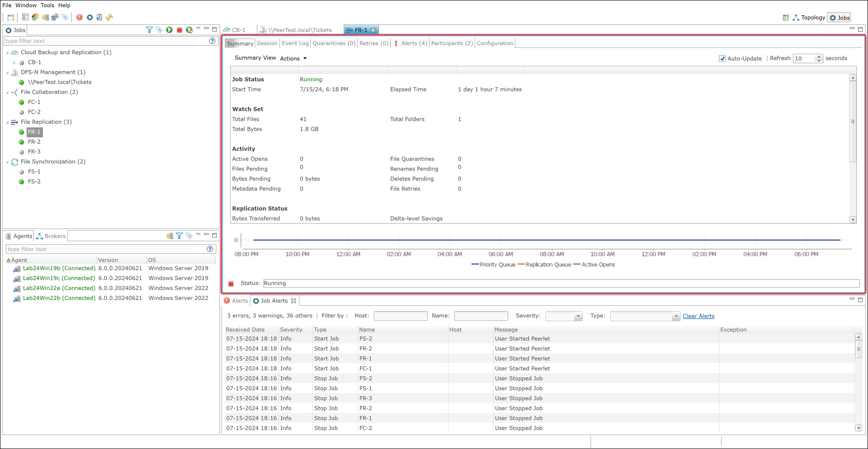Click help icon beside Jobs filter field
Viewport: 868px width, 449px height.
click(212, 41)
